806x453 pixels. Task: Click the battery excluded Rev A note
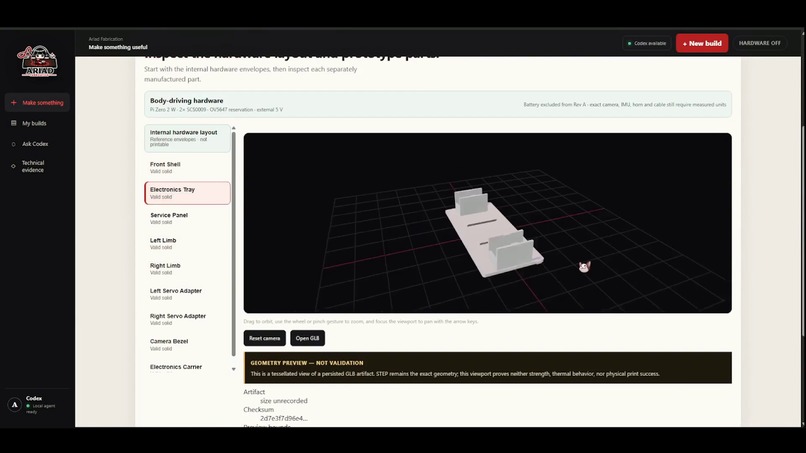pyautogui.click(x=625, y=104)
